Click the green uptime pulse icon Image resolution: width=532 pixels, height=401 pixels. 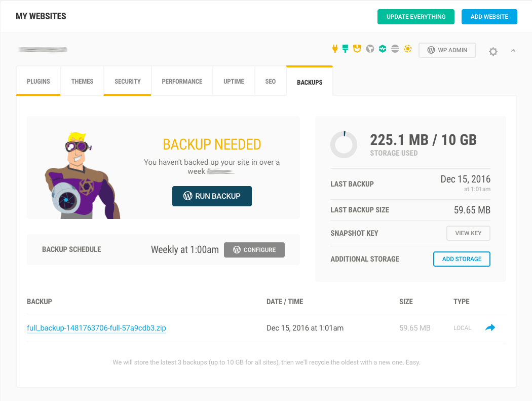pyautogui.click(x=383, y=49)
